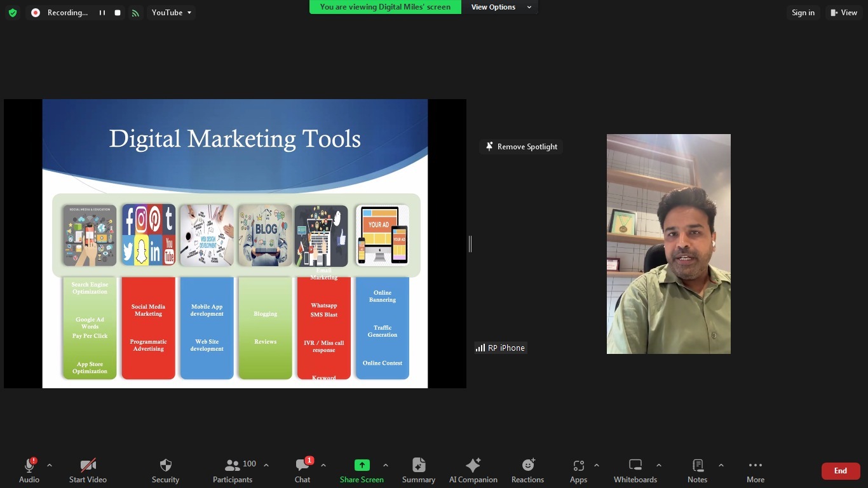Pause the recording
The image size is (868, 488).
pyautogui.click(x=102, y=13)
